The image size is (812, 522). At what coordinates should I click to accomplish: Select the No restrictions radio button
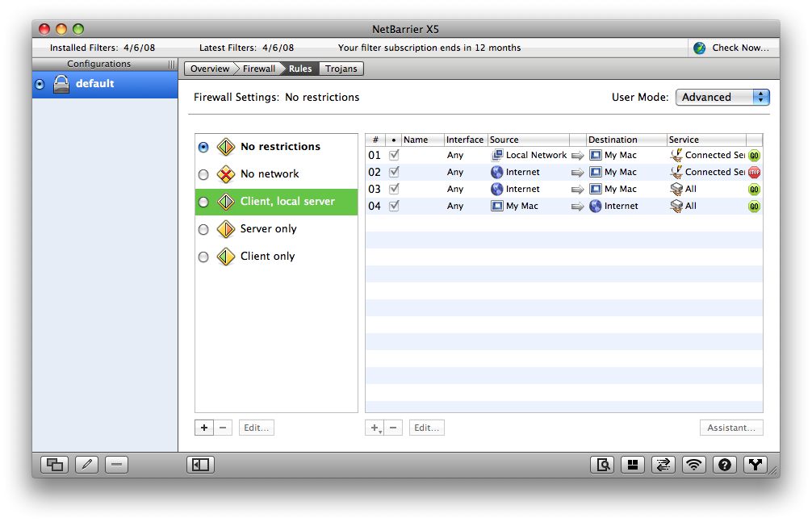click(x=203, y=148)
